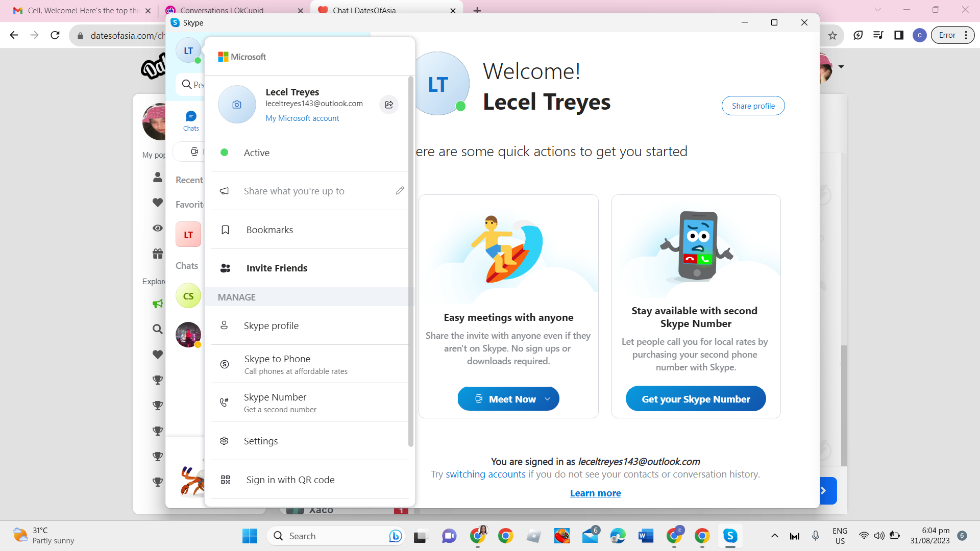The width and height of the screenshot is (980, 551).
Task: Open Skype to Phone option
Action: (310, 364)
